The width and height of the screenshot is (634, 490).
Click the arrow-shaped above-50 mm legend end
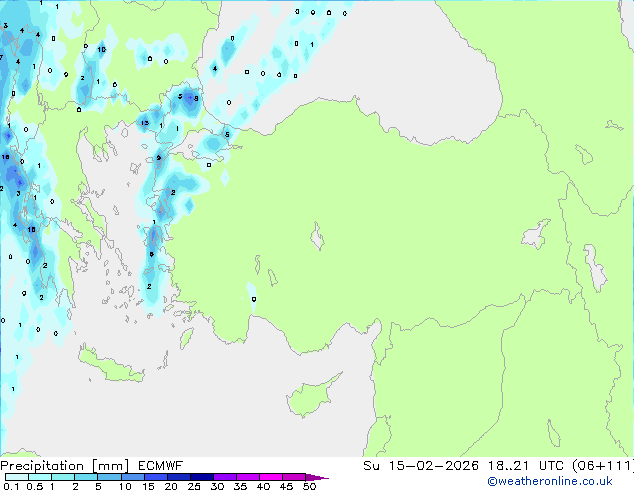(x=317, y=477)
